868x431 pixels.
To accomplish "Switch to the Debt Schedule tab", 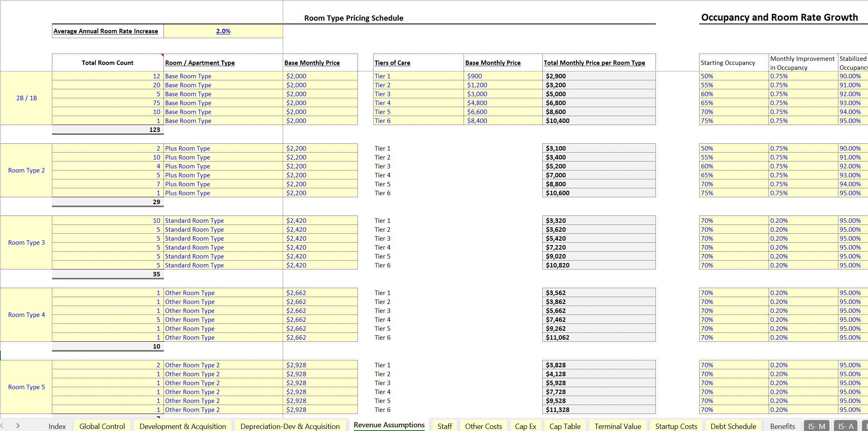I will (733, 426).
